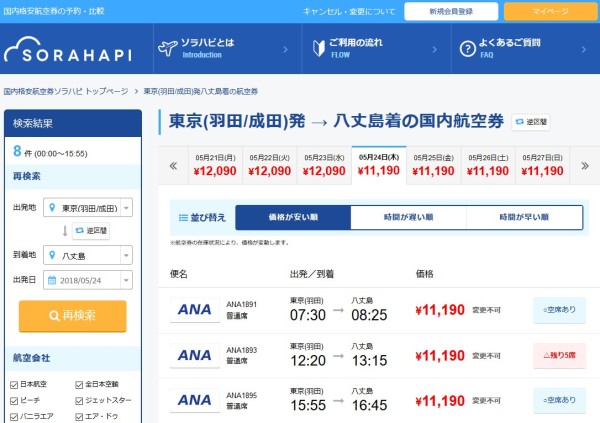Viewport: 600px width, 423px height.
Task: Select the 05月22日(火) date tab
Action: (x=270, y=165)
